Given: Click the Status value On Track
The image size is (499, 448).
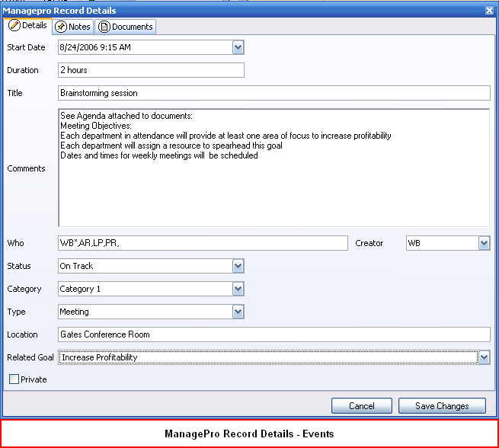Looking at the screenshot, I should pos(76,266).
